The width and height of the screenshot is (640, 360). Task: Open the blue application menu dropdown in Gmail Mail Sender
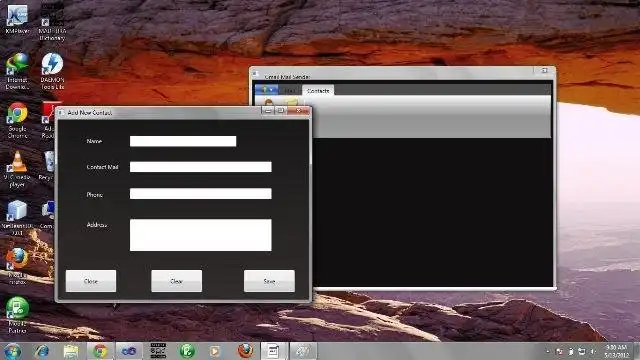tap(266, 90)
